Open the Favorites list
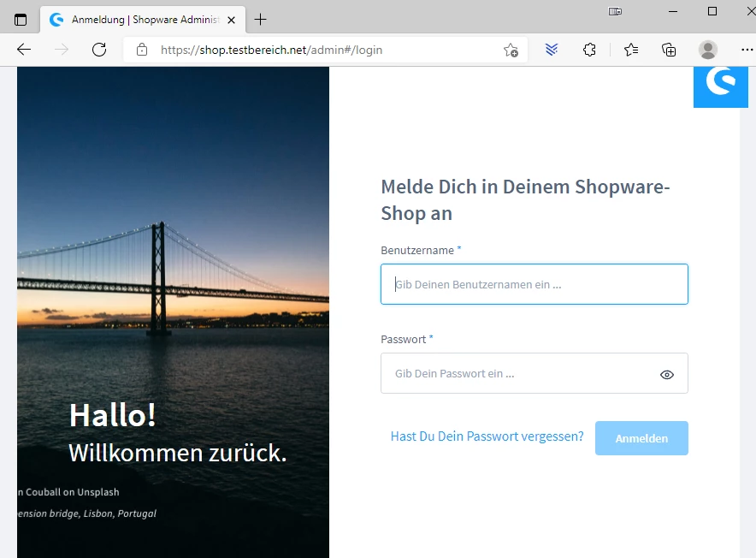 point(631,50)
